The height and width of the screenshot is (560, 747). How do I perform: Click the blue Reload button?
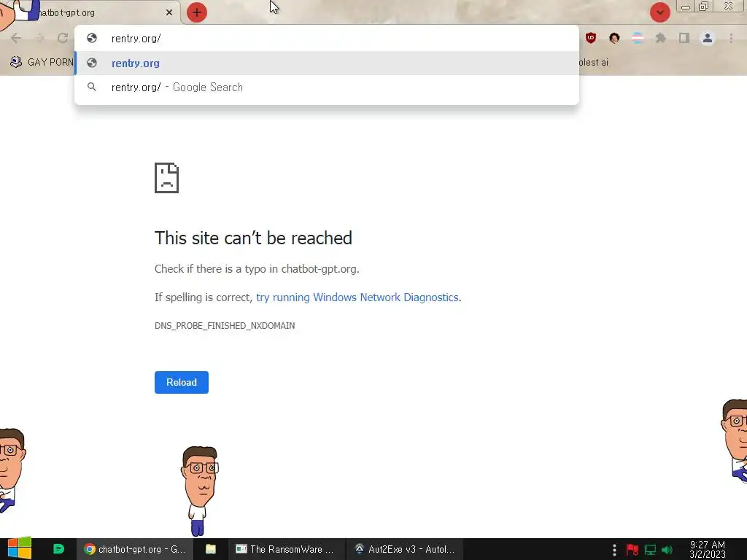pyautogui.click(x=182, y=382)
